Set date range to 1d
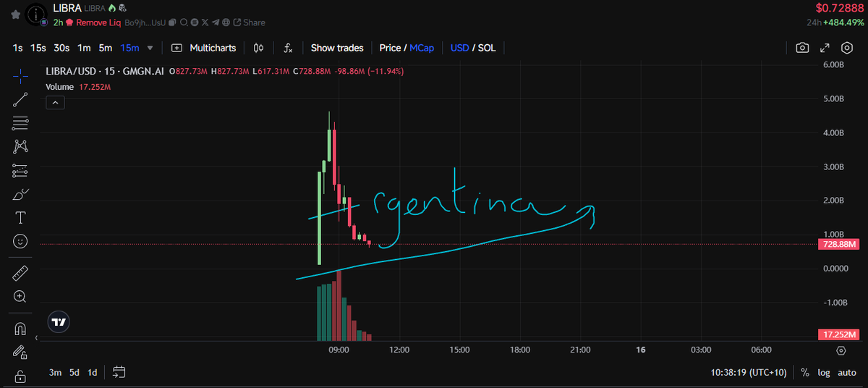868x388 pixels. pyautogui.click(x=93, y=372)
